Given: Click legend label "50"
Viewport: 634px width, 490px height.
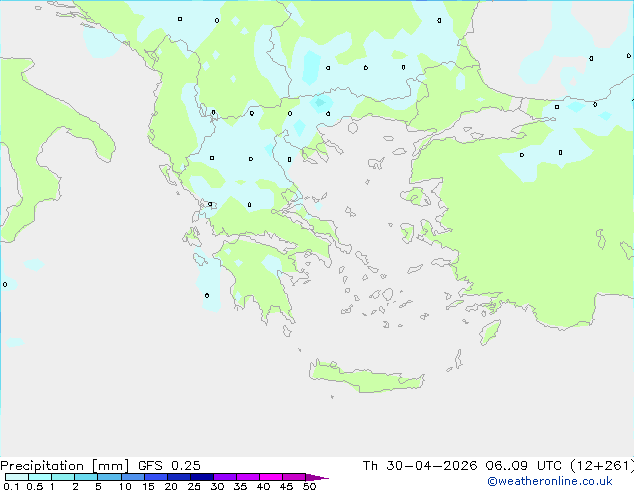Looking at the screenshot, I should pyautogui.click(x=309, y=486).
